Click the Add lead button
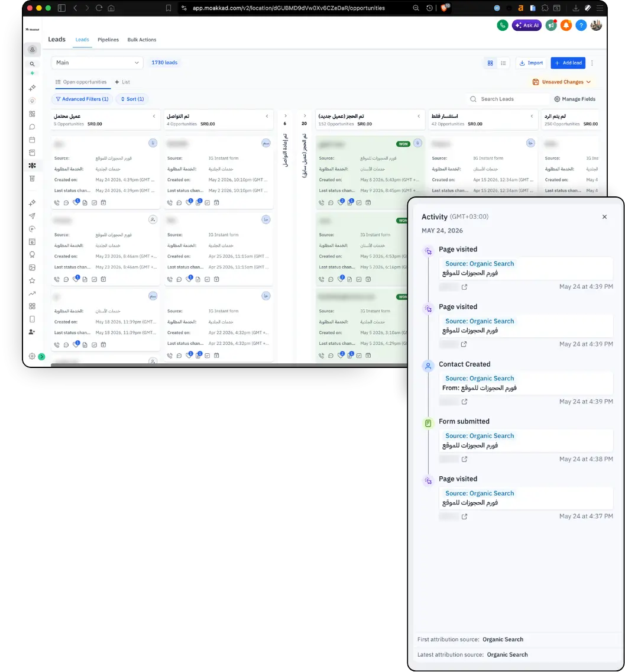 click(x=568, y=63)
